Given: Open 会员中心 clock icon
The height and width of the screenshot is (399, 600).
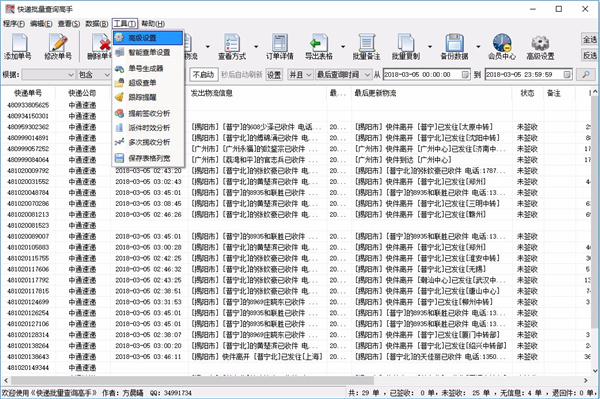Looking at the screenshot, I should pyautogui.click(x=502, y=47).
